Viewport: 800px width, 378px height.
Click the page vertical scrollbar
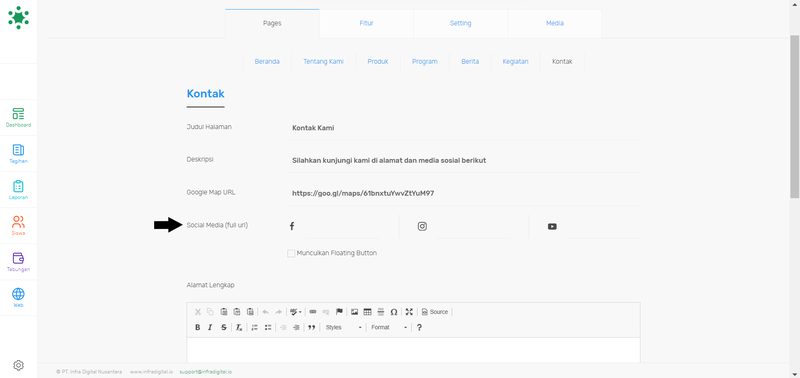coord(795,117)
